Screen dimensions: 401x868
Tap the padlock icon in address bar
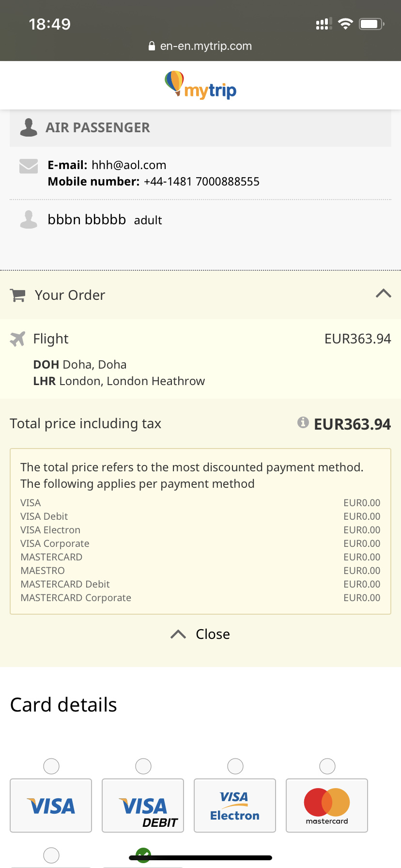point(152,46)
